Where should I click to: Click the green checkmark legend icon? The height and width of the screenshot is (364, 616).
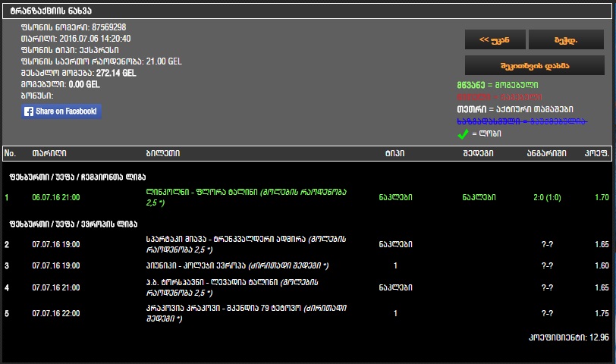point(463,134)
